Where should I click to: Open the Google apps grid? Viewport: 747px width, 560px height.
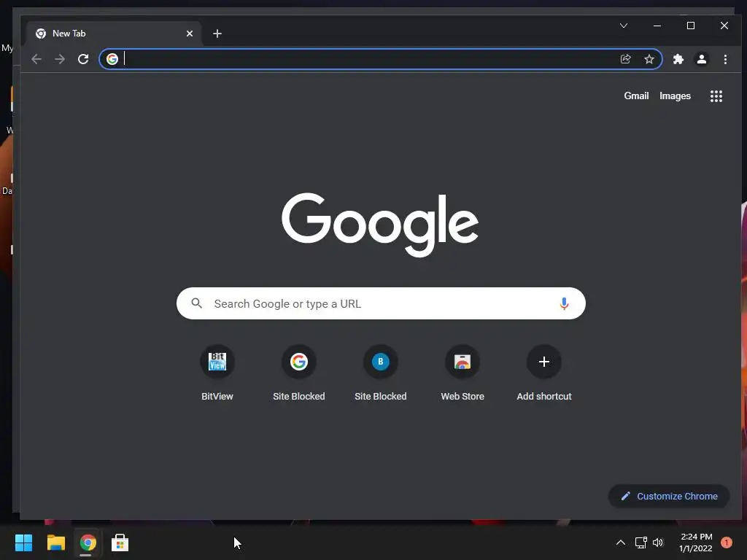(716, 96)
